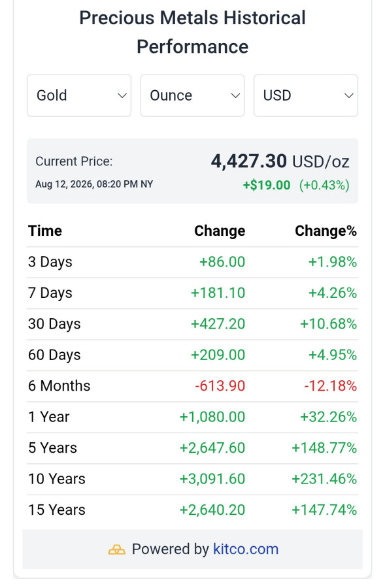Click the gold bars icon beside Powered by
385x588 pixels.
click(x=117, y=549)
